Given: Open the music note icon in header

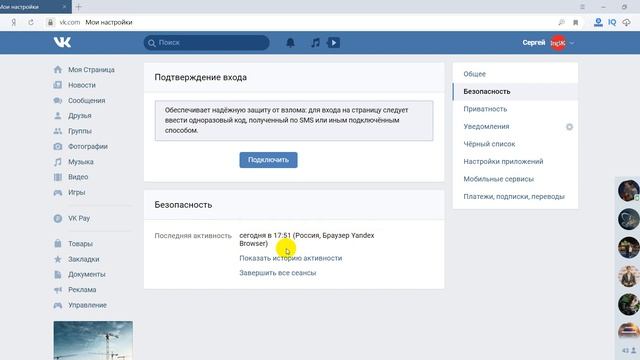Looking at the screenshot, I should pos(315,42).
